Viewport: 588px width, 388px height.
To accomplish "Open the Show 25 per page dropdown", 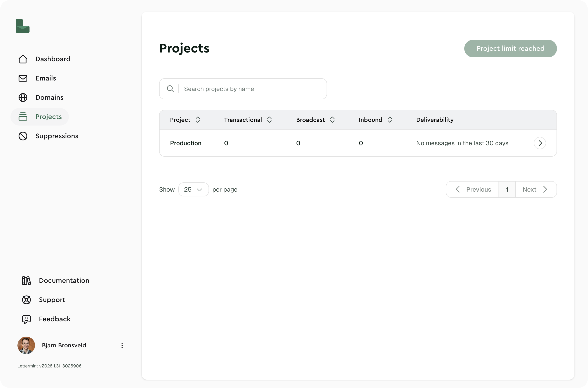I will point(193,189).
